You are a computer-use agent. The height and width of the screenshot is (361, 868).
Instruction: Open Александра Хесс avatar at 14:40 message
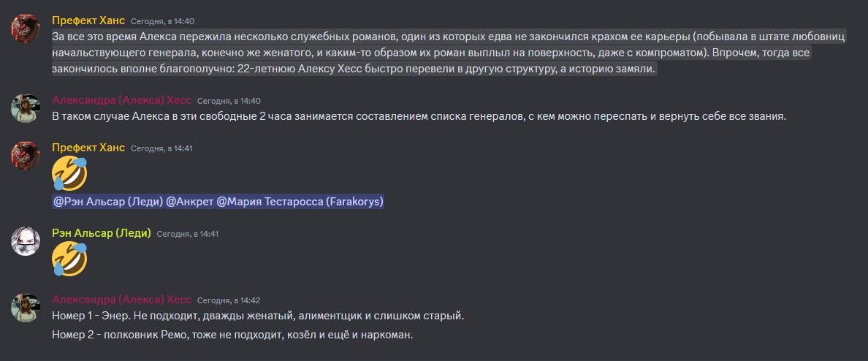26,109
